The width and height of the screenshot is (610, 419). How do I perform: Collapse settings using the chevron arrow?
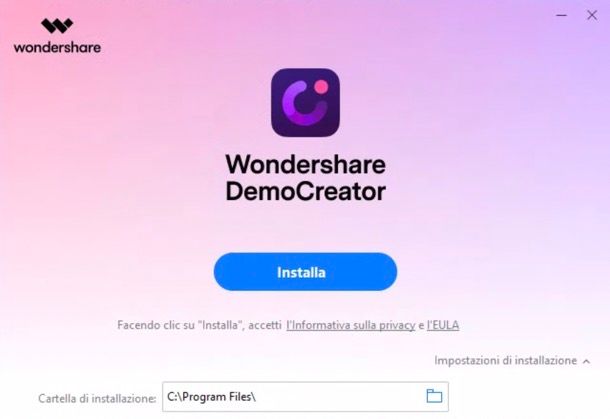pos(586,361)
